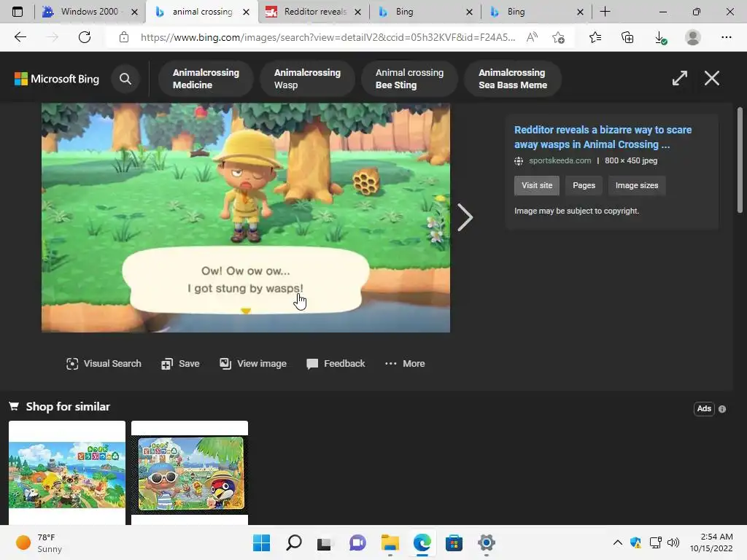Open the Ads info icon
This screenshot has width=747, height=560.
pyautogui.click(x=722, y=409)
